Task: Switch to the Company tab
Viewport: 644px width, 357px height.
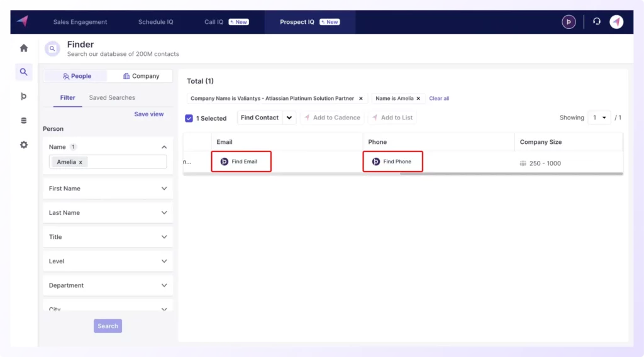Action: pyautogui.click(x=141, y=76)
